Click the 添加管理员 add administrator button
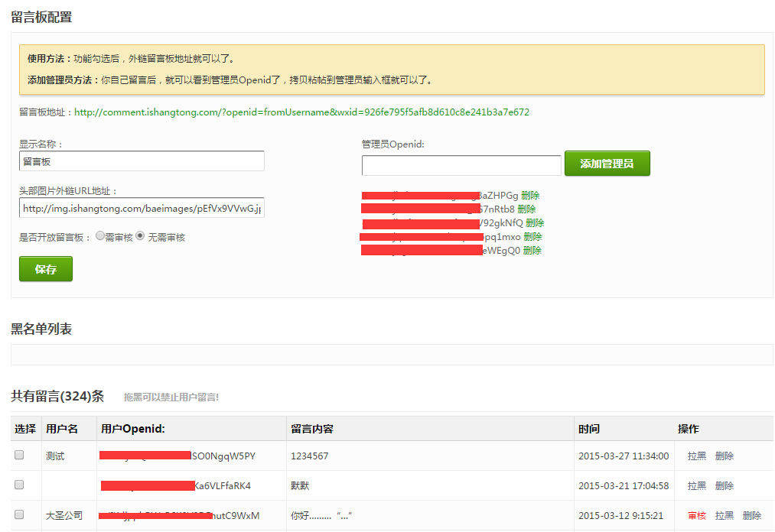Image resolution: width=775 pixels, height=532 pixels. tap(607, 164)
